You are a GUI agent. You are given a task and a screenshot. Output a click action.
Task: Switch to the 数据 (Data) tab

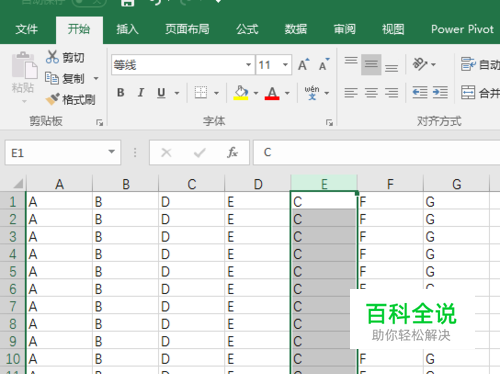pyautogui.click(x=296, y=29)
